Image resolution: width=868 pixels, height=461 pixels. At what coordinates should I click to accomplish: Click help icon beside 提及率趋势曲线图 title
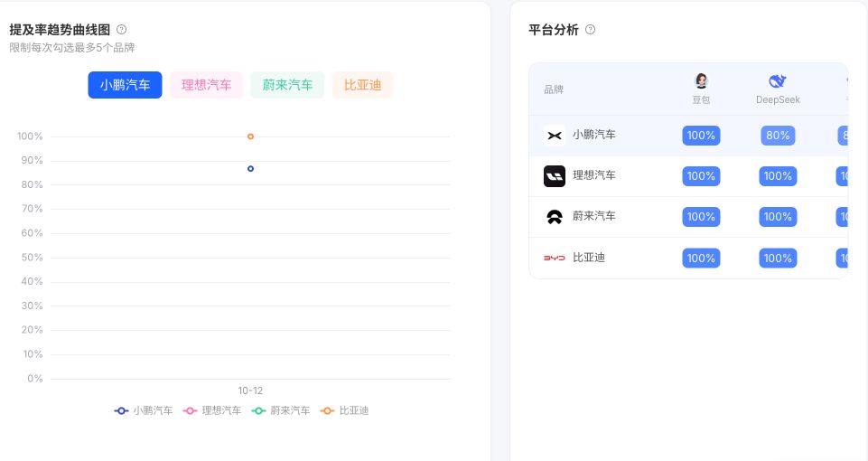point(121,29)
